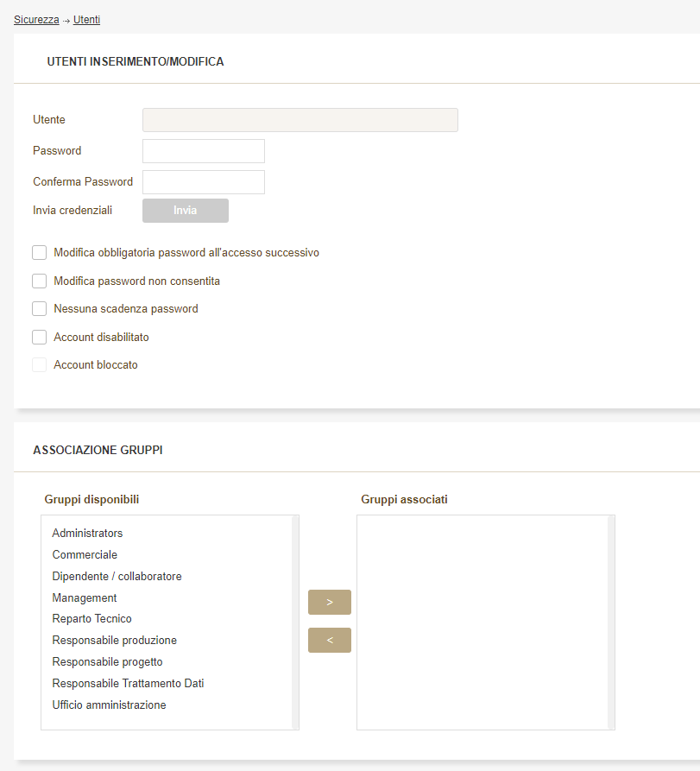
Task: Focus the Password input field
Action: click(203, 151)
